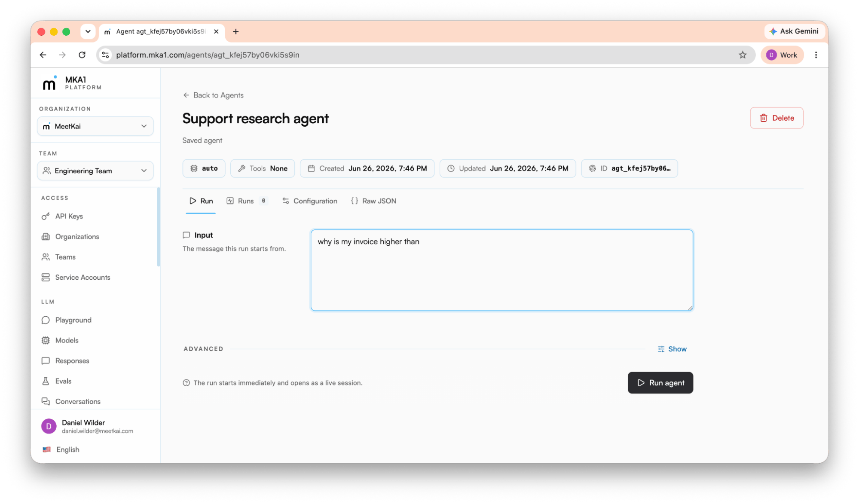Open the LLM Playground
Viewport: 859px width, 504px height.
pyautogui.click(x=73, y=320)
